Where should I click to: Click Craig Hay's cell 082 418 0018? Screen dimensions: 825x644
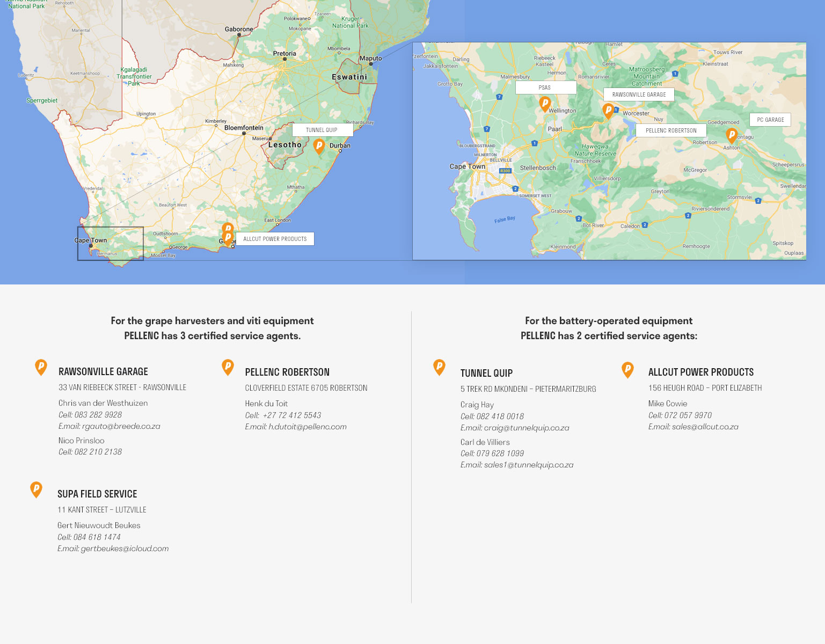point(500,416)
